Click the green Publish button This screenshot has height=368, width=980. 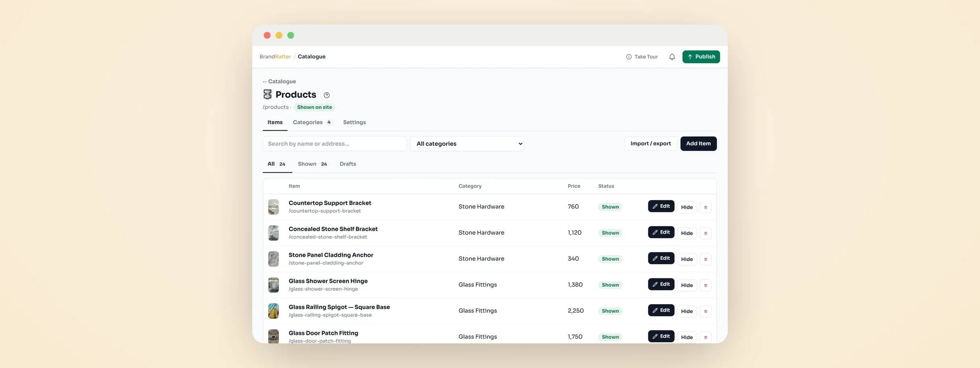(x=701, y=57)
